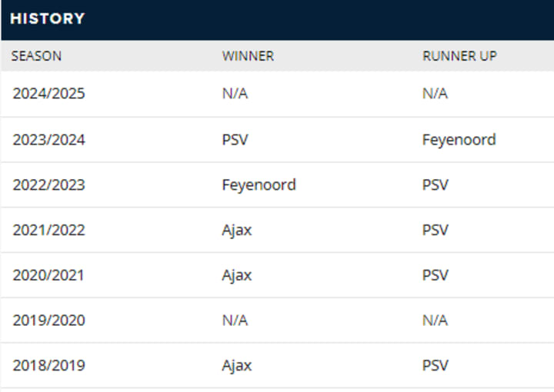Open the 2018/2019 season row
Screen dimensions: 554x392
[277, 366]
